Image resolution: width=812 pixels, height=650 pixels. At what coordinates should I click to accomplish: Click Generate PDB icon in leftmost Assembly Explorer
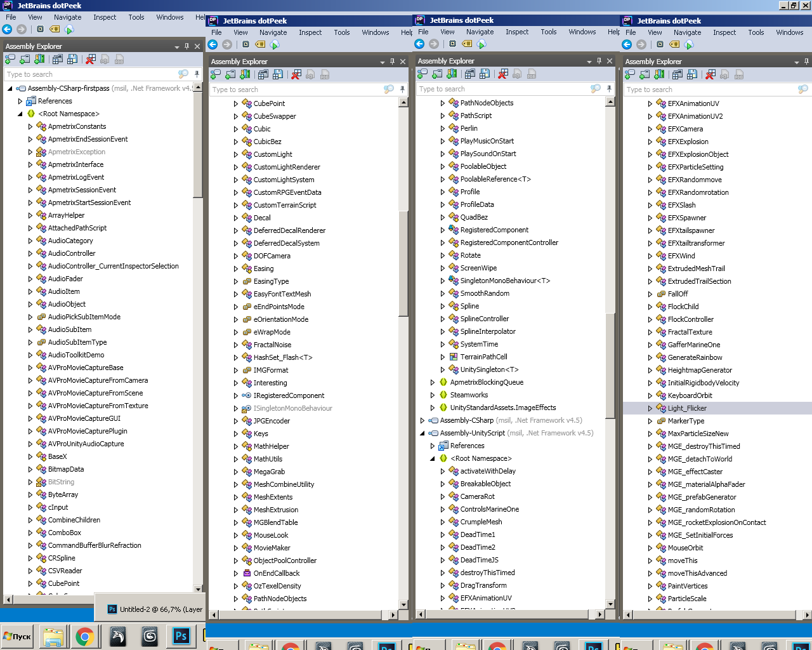pyautogui.click(x=119, y=59)
